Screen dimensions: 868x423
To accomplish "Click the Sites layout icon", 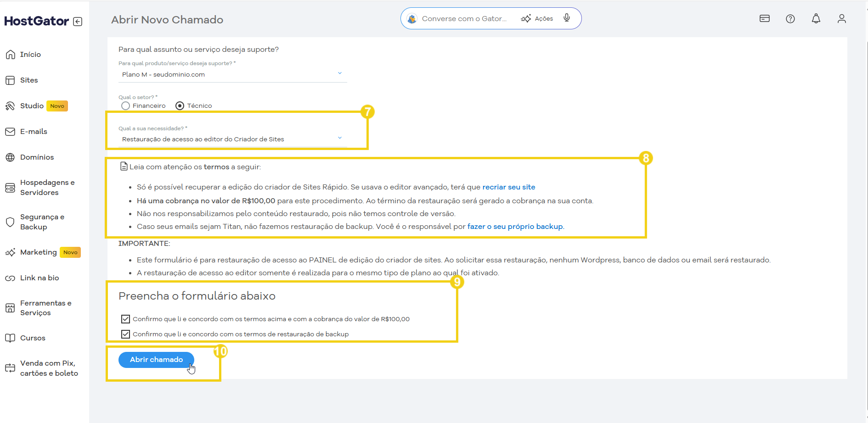I will tap(10, 80).
